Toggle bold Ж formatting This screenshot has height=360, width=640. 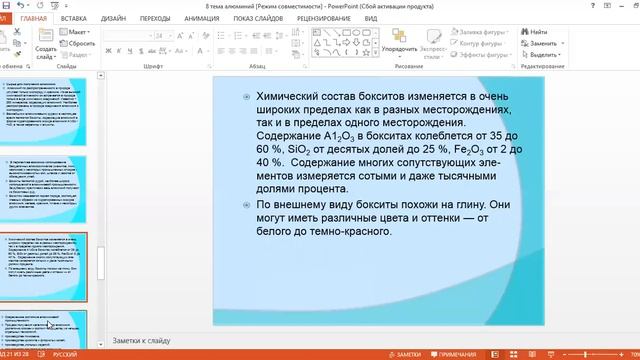(108, 51)
